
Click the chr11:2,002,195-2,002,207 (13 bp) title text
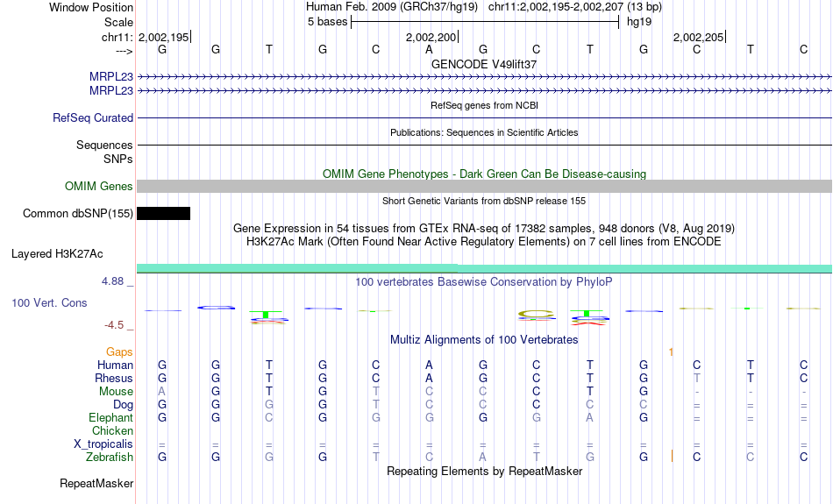point(575,7)
